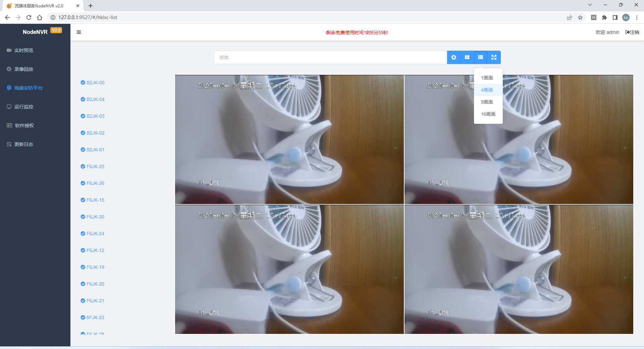Collapse the sidebar with hamburger icon
The image size is (644, 349).
point(79,32)
